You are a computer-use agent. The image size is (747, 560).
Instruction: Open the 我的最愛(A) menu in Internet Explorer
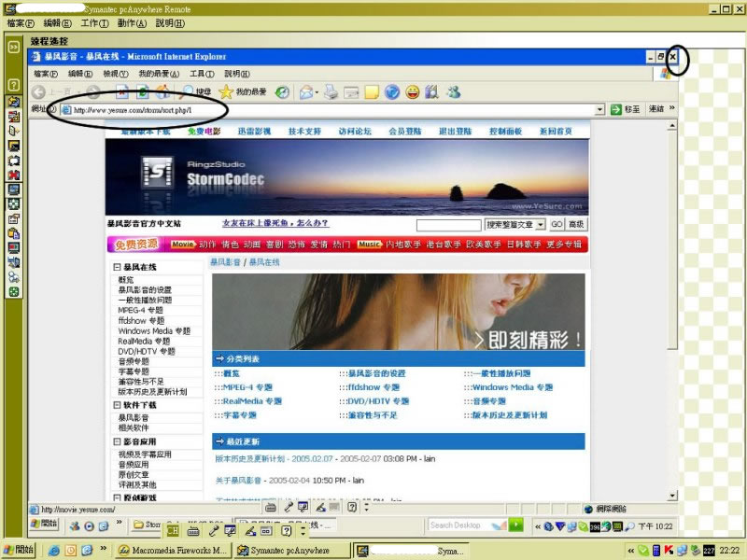coord(159,74)
